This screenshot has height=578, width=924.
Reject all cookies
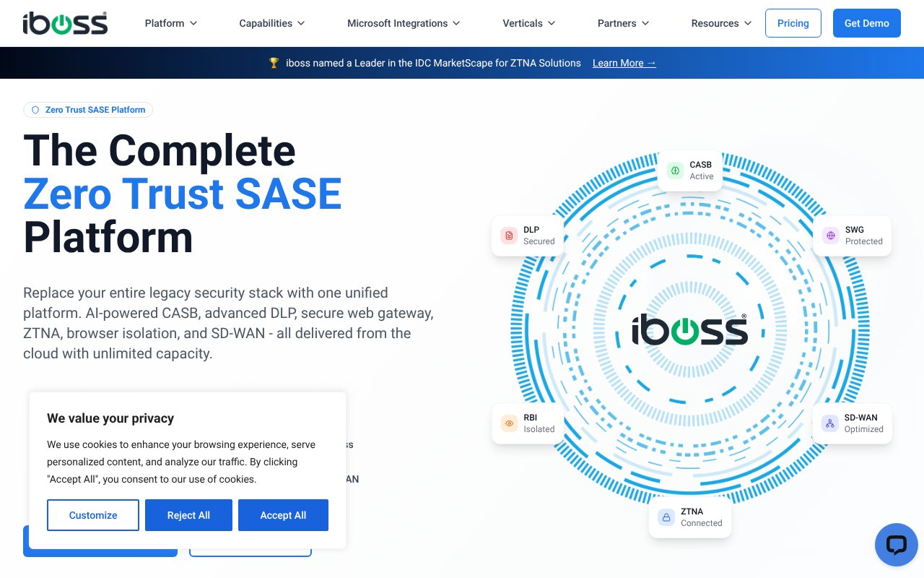[x=188, y=515]
